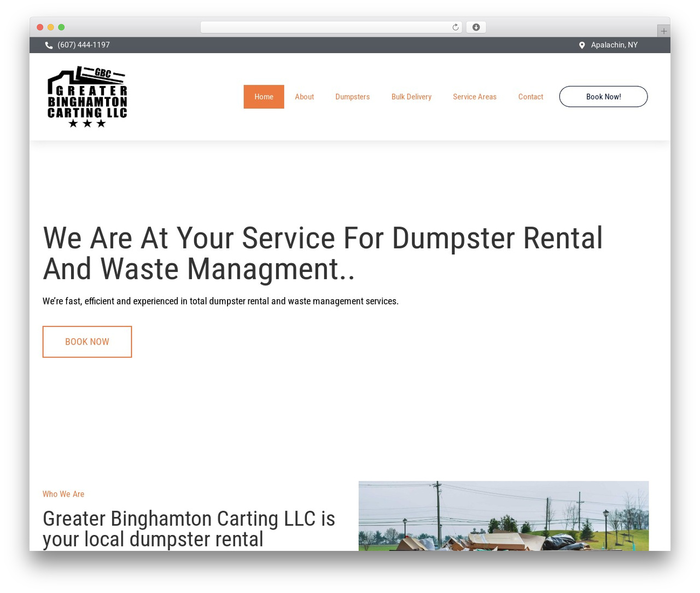Add a new browser tab
The width and height of the screenshot is (700, 593).
(663, 31)
